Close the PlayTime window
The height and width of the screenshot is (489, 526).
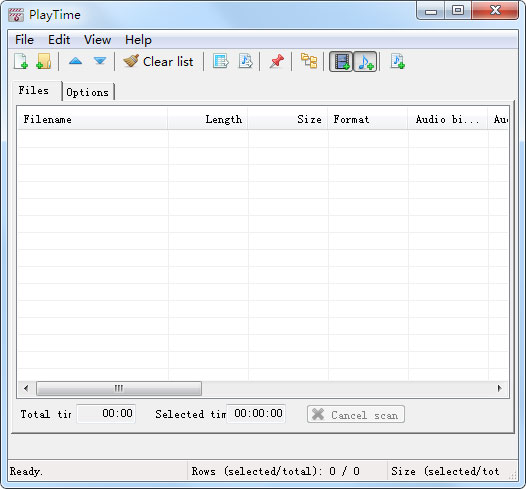click(495, 10)
